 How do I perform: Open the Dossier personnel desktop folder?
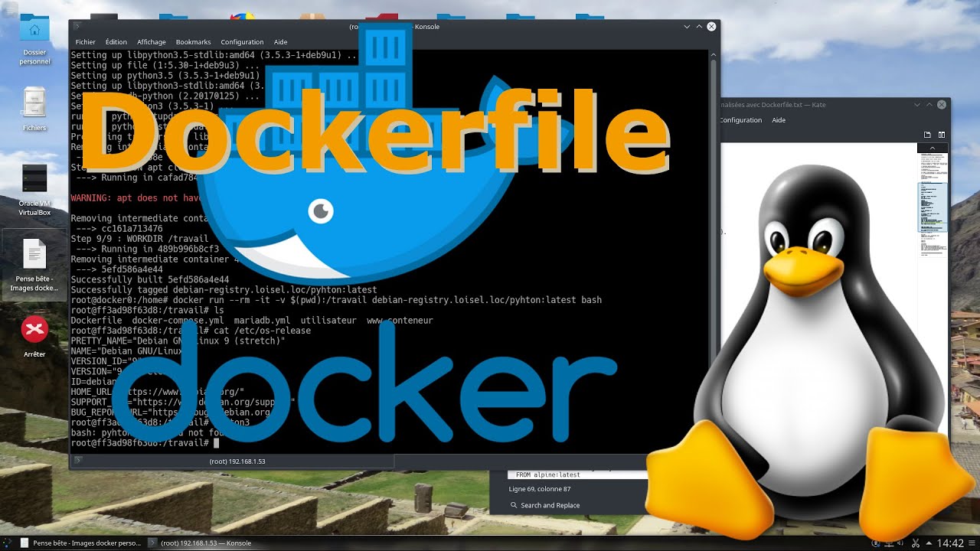(34, 40)
